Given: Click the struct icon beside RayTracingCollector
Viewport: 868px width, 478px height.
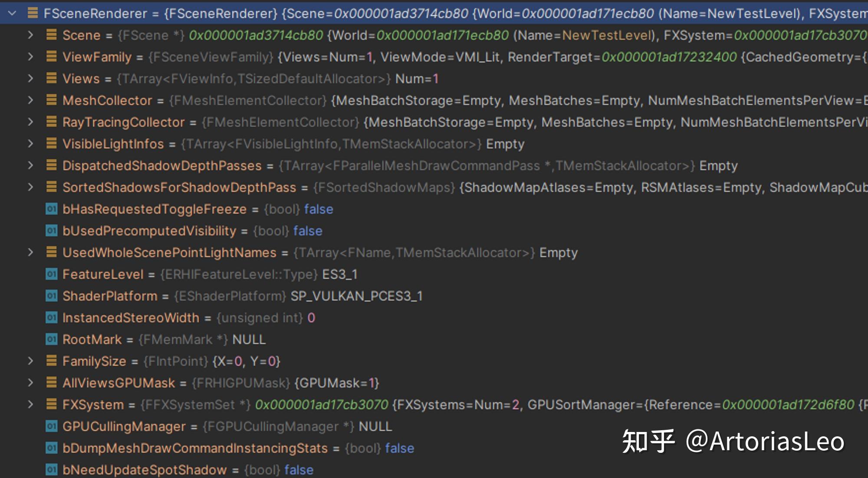Looking at the screenshot, I should tap(51, 122).
